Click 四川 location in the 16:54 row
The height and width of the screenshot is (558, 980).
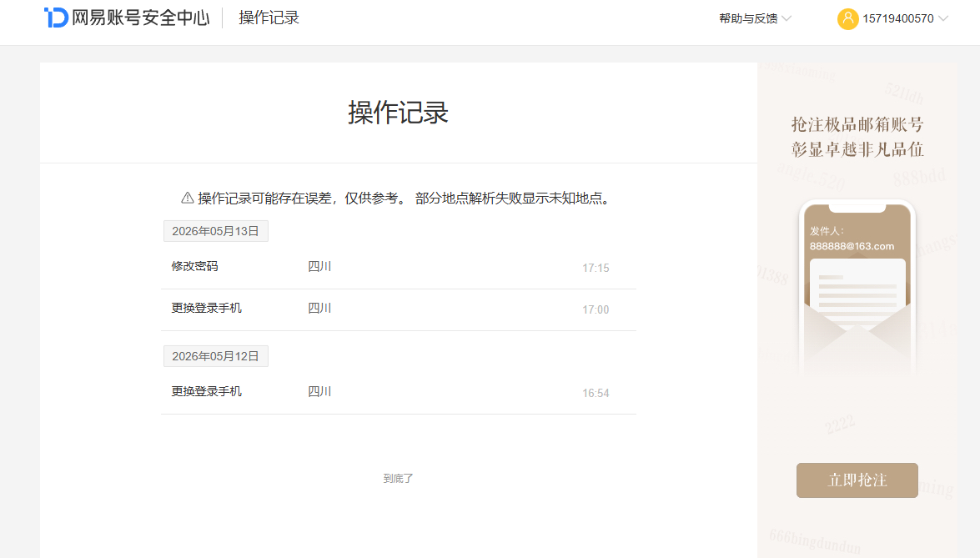tap(319, 391)
